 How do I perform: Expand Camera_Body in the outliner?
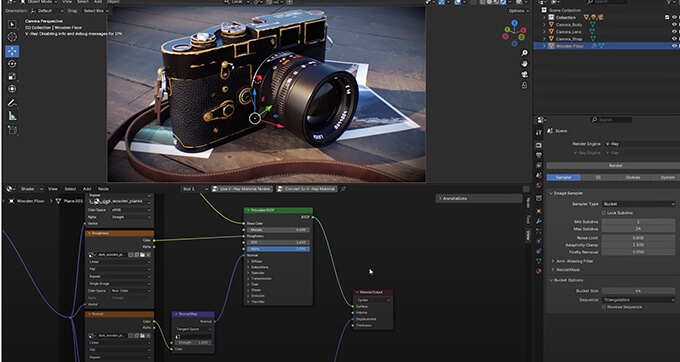pos(544,25)
